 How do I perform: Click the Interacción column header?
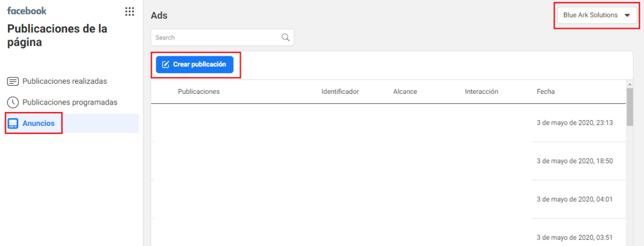pyautogui.click(x=481, y=92)
